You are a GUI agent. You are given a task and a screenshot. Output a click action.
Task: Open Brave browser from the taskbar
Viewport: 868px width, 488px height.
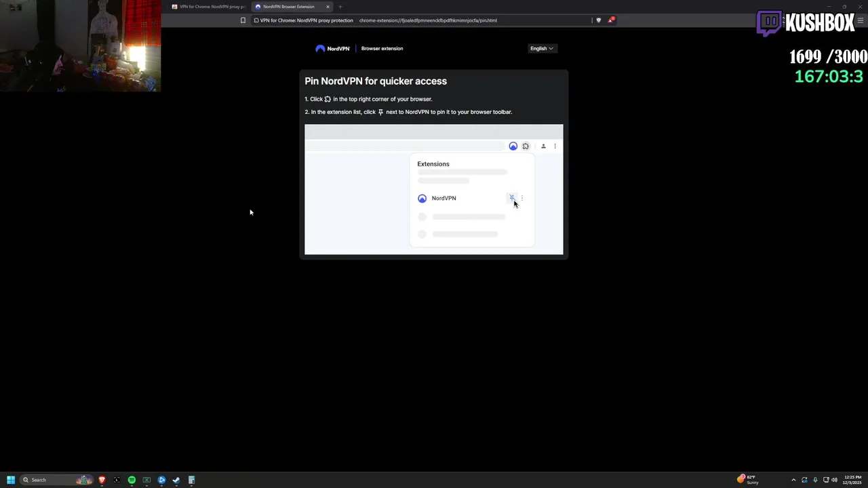tap(102, 480)
